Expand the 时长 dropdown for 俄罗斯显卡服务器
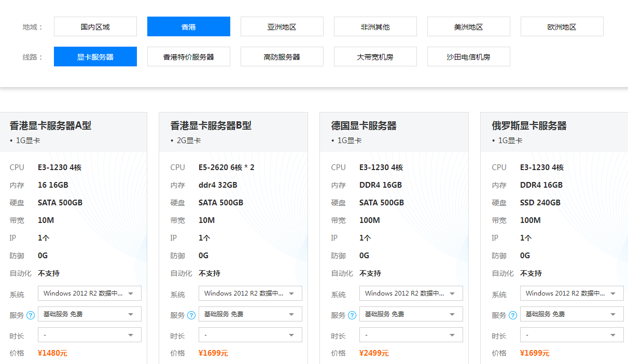Image resolution: width=628 pixels, height=364 pixels. coord(571,334)
